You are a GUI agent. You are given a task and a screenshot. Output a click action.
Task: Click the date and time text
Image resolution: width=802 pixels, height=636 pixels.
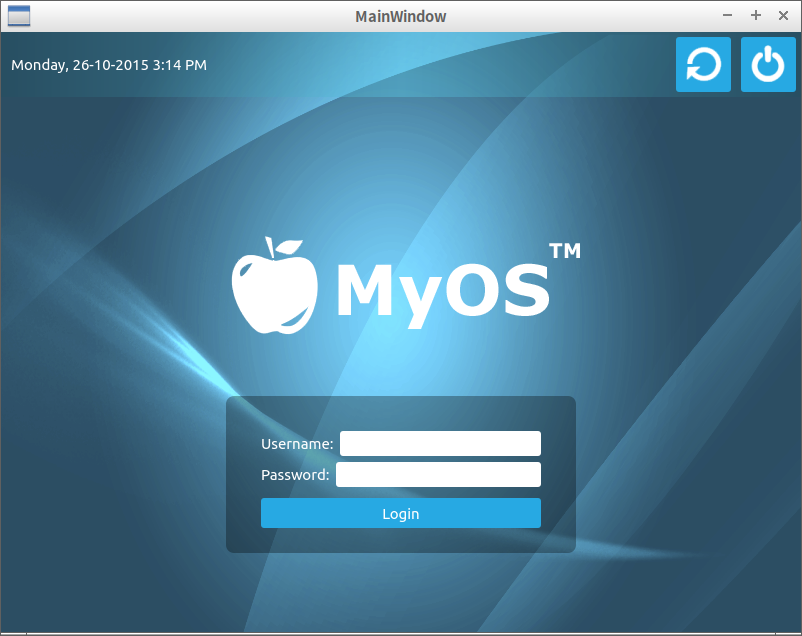point(109,65)
